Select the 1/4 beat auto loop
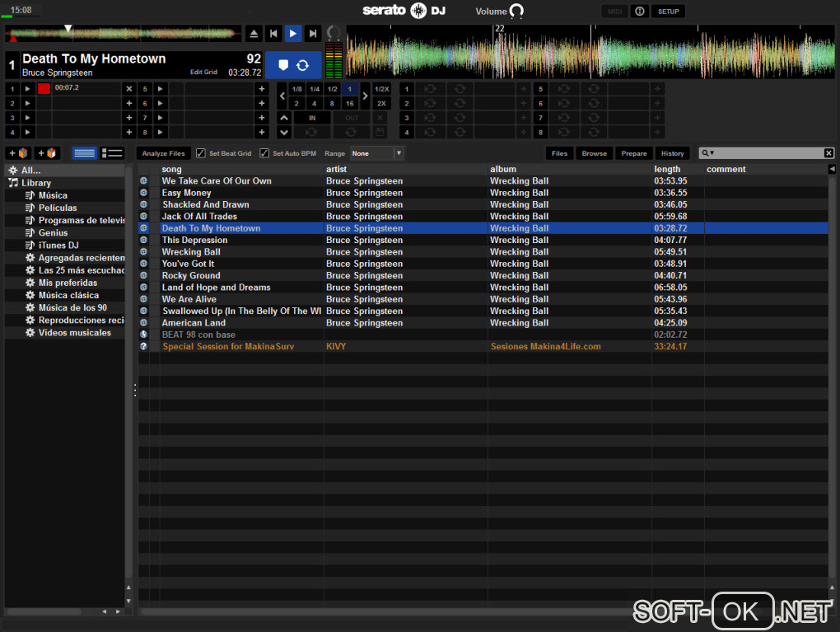The image size is (840, 632). 315,89
